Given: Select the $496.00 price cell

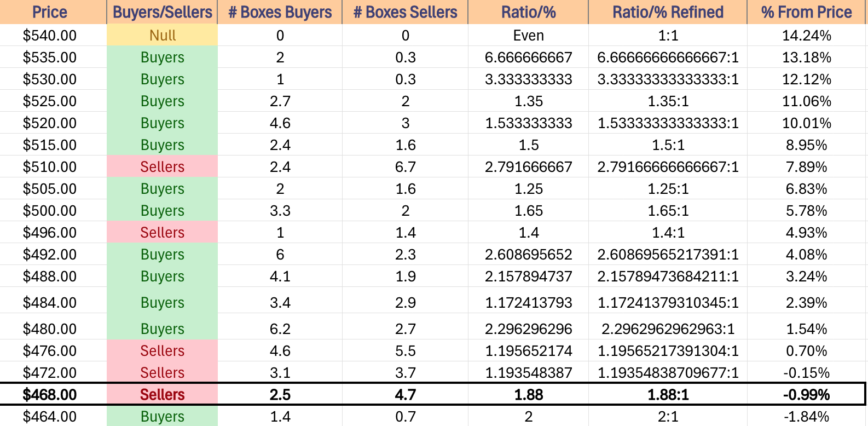Looking at the screenshot, I should [x=53, y=233].
